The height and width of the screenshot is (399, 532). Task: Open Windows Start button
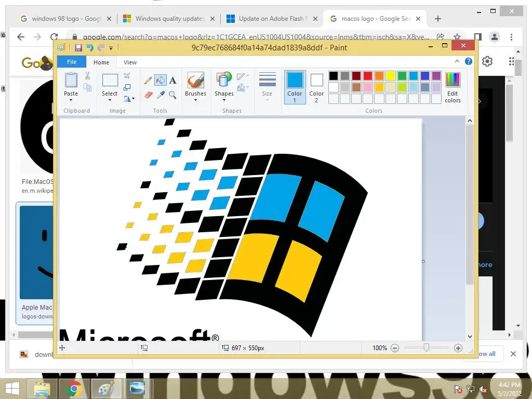(x=12, y=389)
